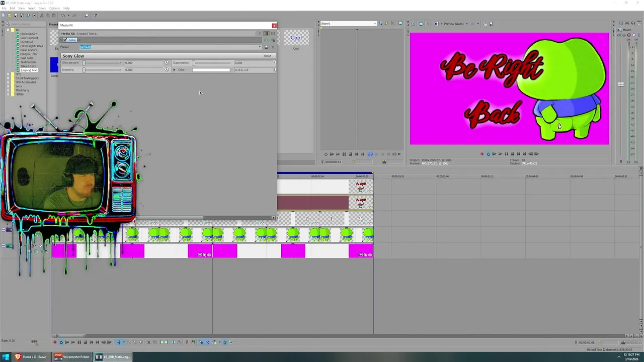This screenshot has height=362, width=644.
Task: Open the Edit menu
Action: [x=12, y=8]
